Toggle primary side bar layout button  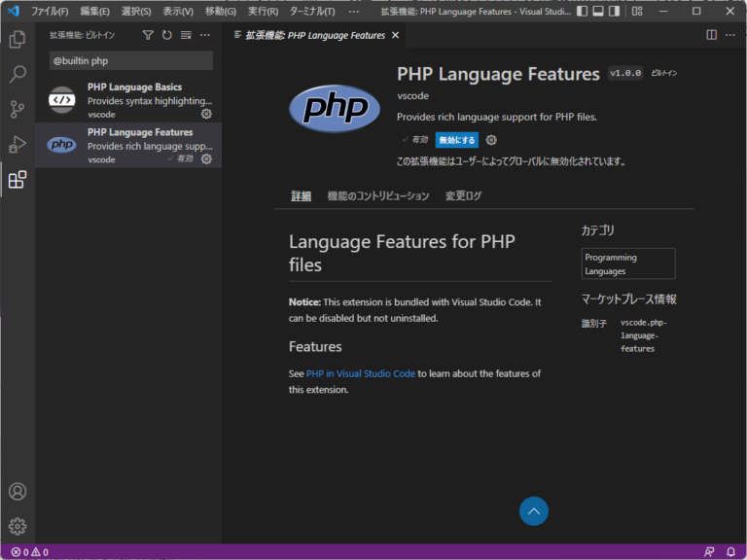(582, 11)
